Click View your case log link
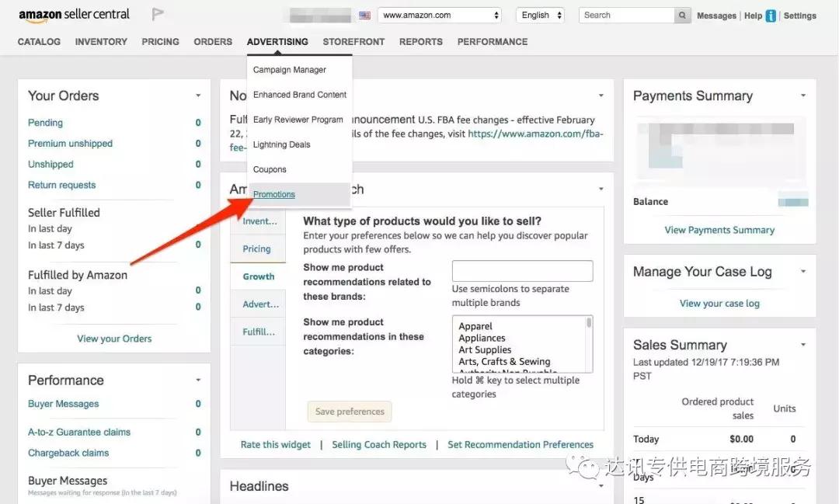The image size is (839, 504). click(719, 304)
